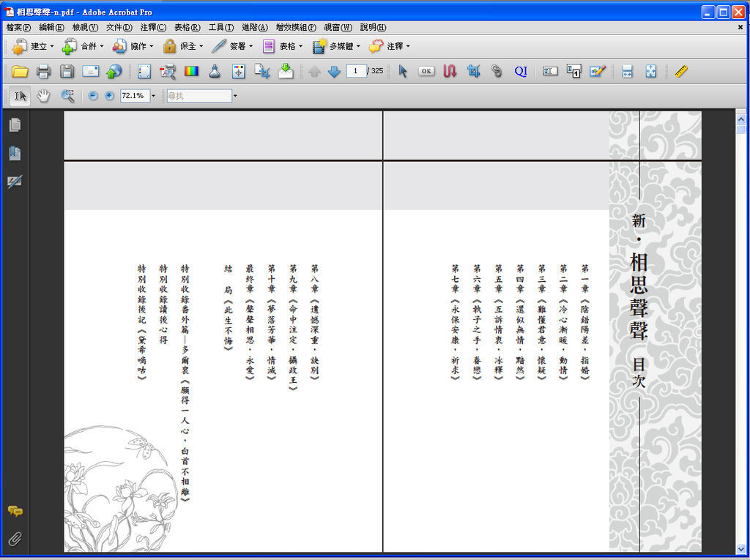Open the 保全 (Secure) dropdown
Viewport: 750px width, 560px height.
point(183,46)
